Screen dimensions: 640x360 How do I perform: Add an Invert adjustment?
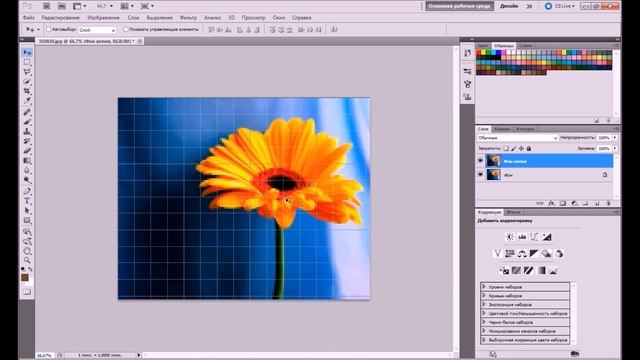pyautogui.click(x=504, y=270)
